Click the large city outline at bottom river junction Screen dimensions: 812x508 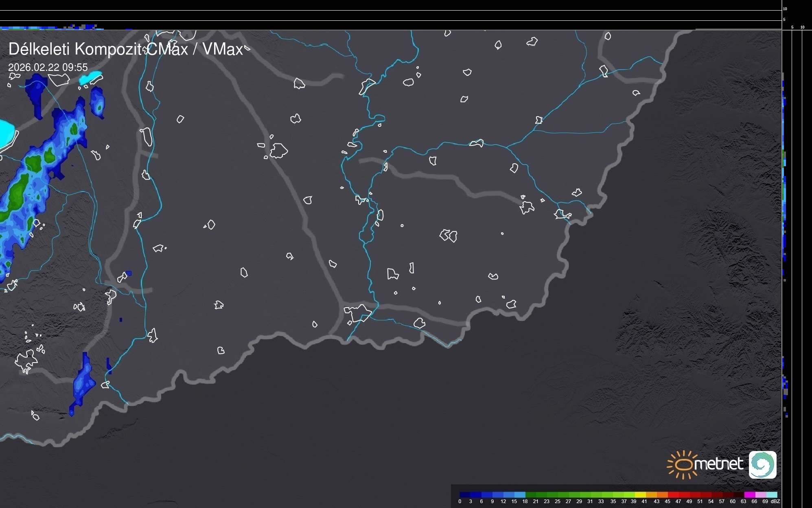(x=358, y=313)
